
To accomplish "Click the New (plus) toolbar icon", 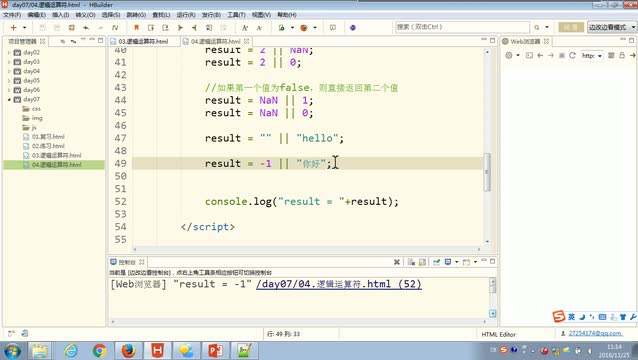I will pos(13,28).
